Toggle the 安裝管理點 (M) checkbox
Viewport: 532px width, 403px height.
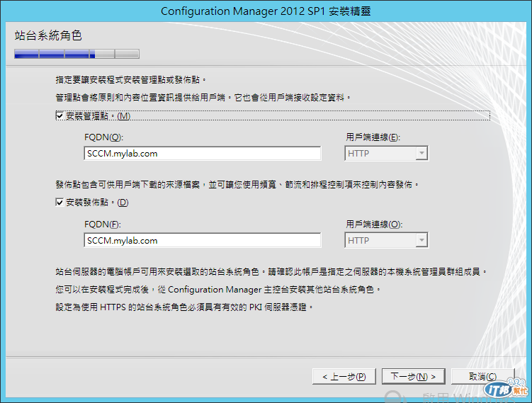(x=60, y=116)
